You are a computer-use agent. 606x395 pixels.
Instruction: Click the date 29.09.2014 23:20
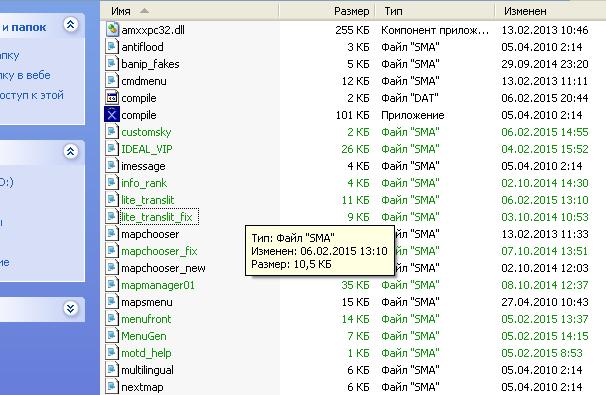pyautogui.click(x=545, y=64)
